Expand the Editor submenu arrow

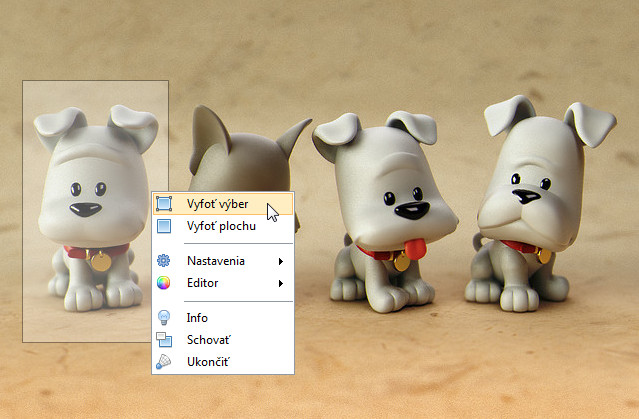pyautogui.click(x=281, y=283)
